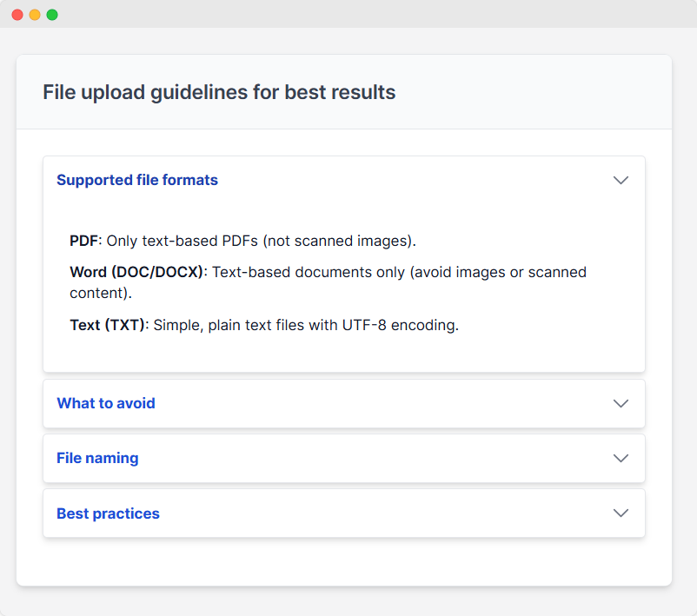697x616 pixels.
Task: Open the Best practices section title
Action: [x=108, y=513]
